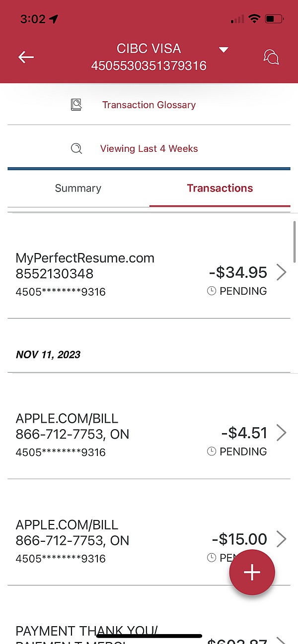
Task: Open the -$15.00 Apple transaction chevron
Action: pyautogui.click(x=281, y=539)
